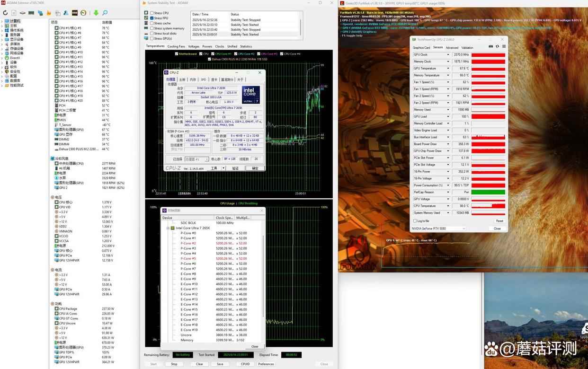
Task: Open the Statistics tab
Action: (x=246, y=46)
